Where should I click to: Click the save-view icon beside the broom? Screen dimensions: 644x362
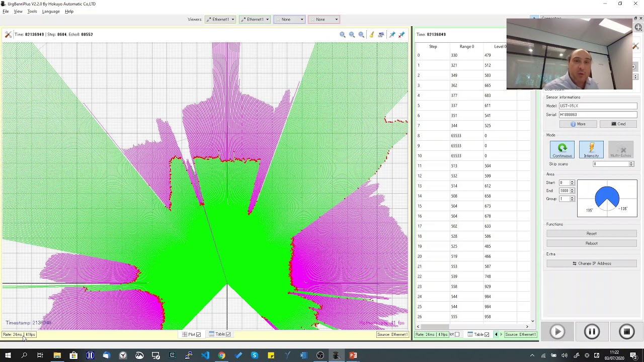[381, 35]
